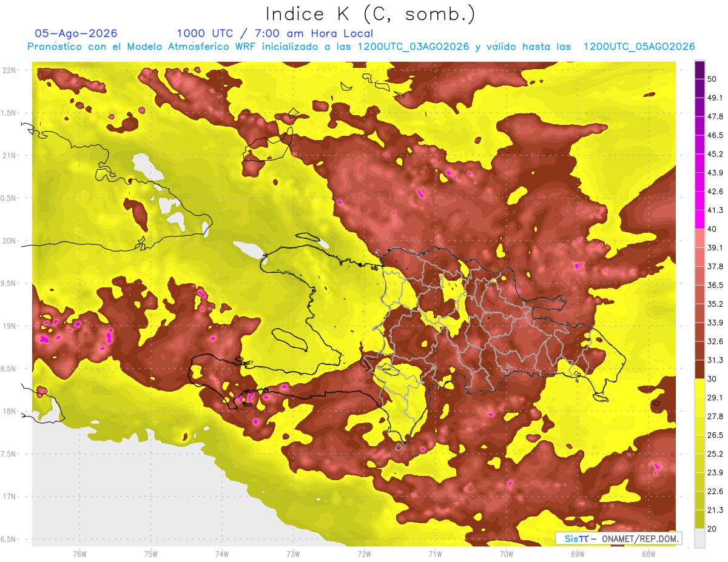Click '1000 UTC / 7:00 am Hora Local'
Viewport: 728px width, 562px height.
point(275,33)
